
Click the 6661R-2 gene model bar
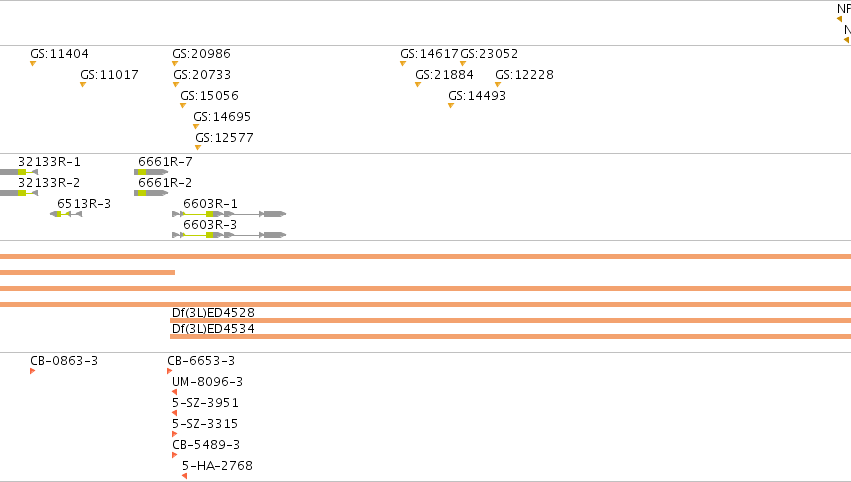click(151, 193)
